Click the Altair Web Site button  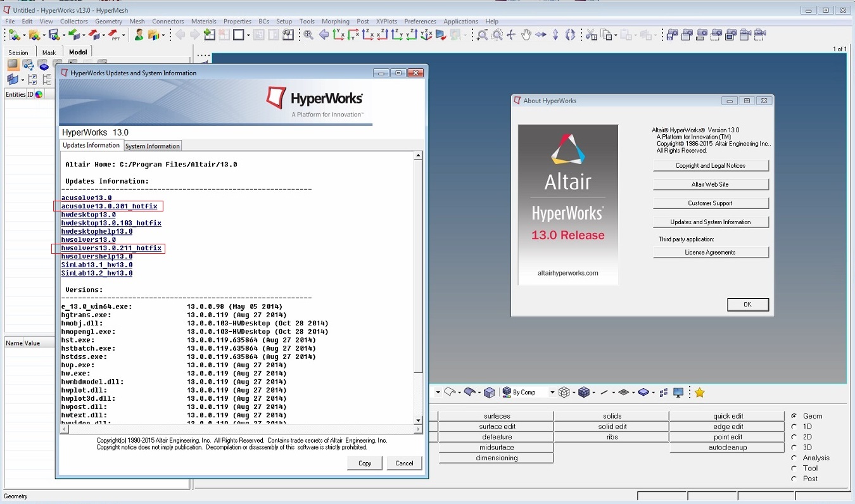tap(711, 184)
